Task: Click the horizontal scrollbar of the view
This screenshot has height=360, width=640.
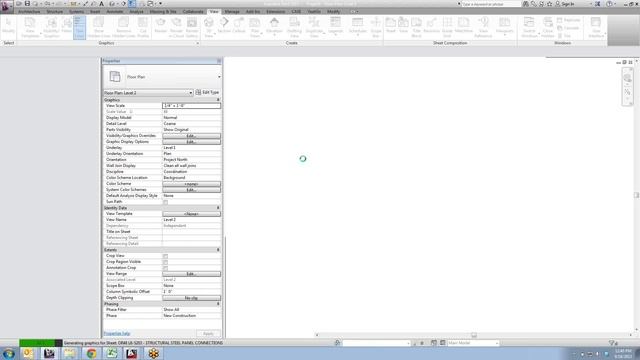Action: [x=474, y=335]
